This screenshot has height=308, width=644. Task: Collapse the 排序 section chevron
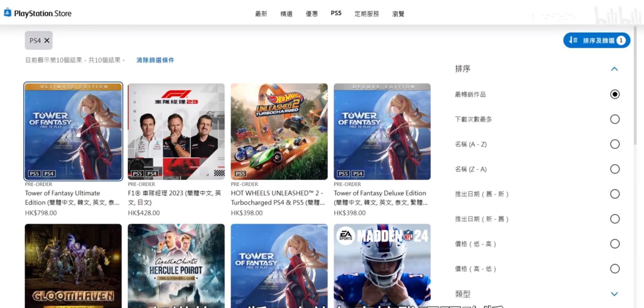[614, 69]
